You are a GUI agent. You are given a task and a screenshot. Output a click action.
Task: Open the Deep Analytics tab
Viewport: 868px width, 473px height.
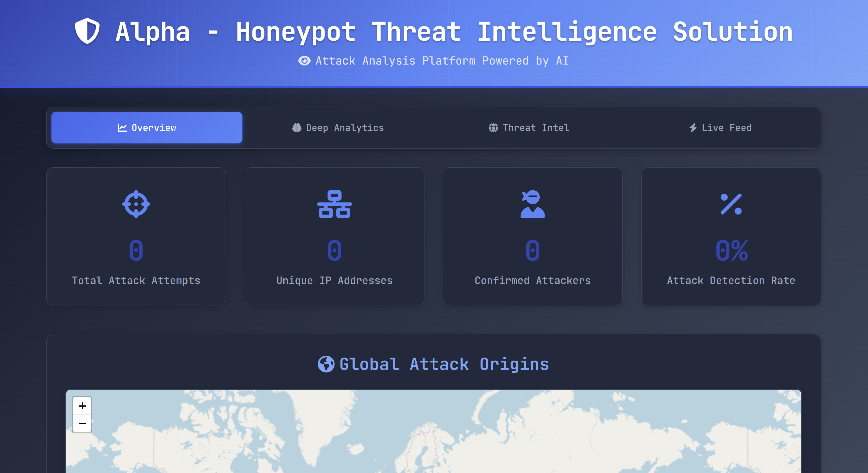tap(338, 128)
